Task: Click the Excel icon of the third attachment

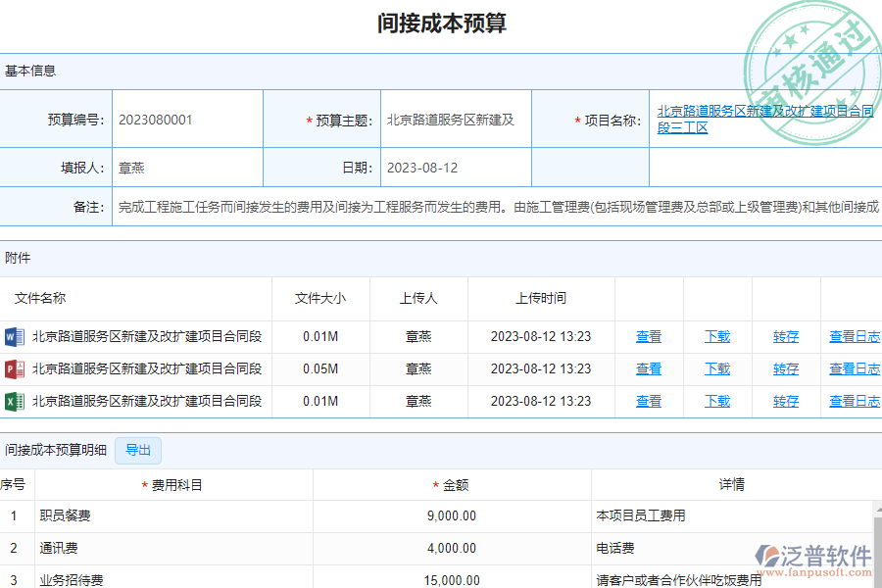Action: pyautogui.click(x=14, y=401)
